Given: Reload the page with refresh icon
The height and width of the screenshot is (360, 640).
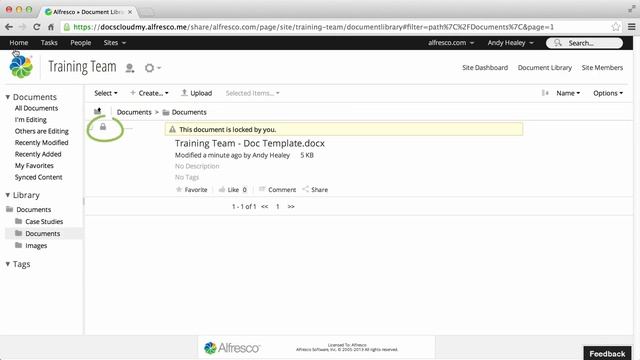Looking at the screenshot, I should [x=37, y=27].
